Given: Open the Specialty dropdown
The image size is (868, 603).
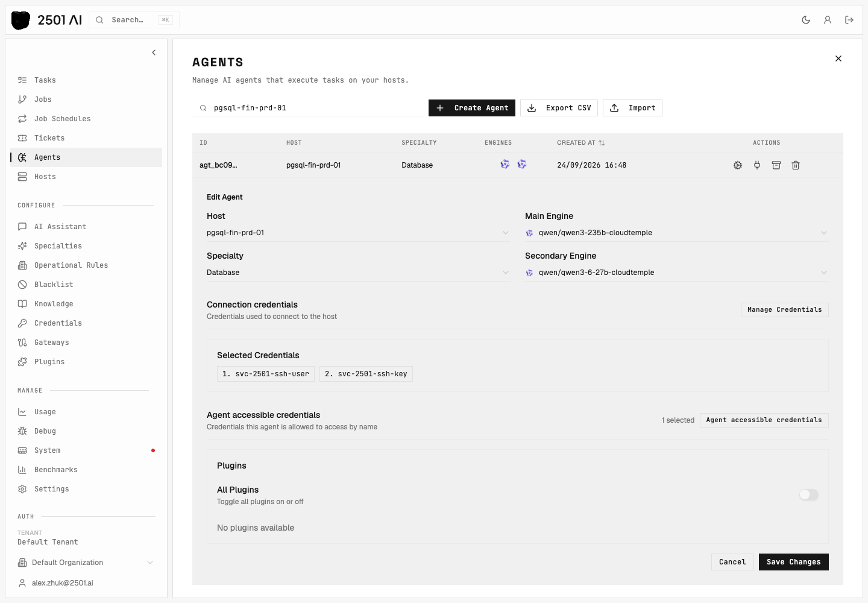Looking at the screenshot, I should (x=359, y=273).
